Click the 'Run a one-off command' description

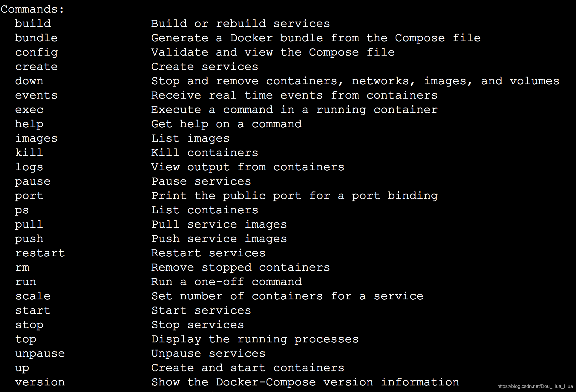[x=226, y=282]
